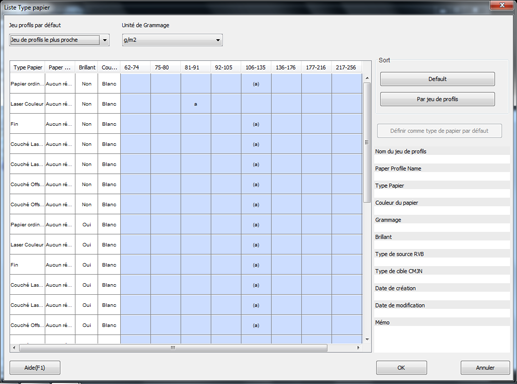Close the Liste Type papier dialog
This screenshot has width=517, height=384.
point(502,5)
